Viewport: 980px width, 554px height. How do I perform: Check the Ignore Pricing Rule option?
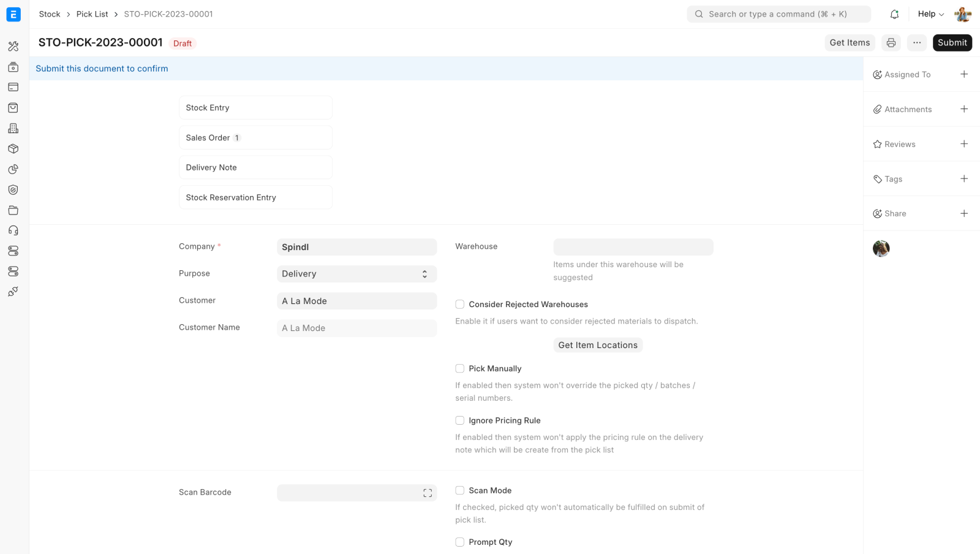(x=460, y=420)
